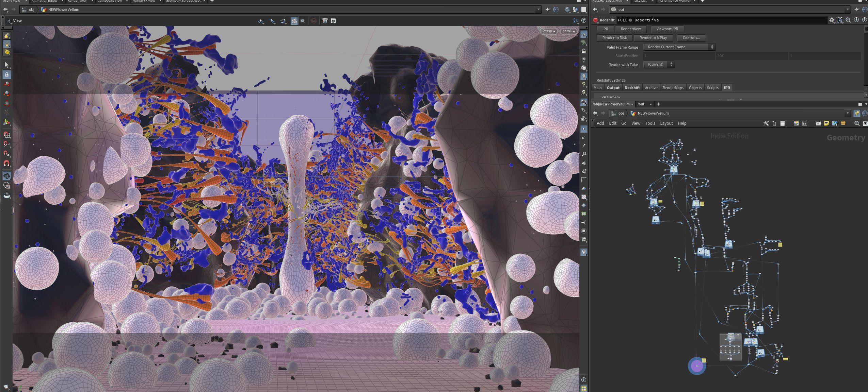
Task: Click the sticky note icon in network toolbar
Action: 826,123
